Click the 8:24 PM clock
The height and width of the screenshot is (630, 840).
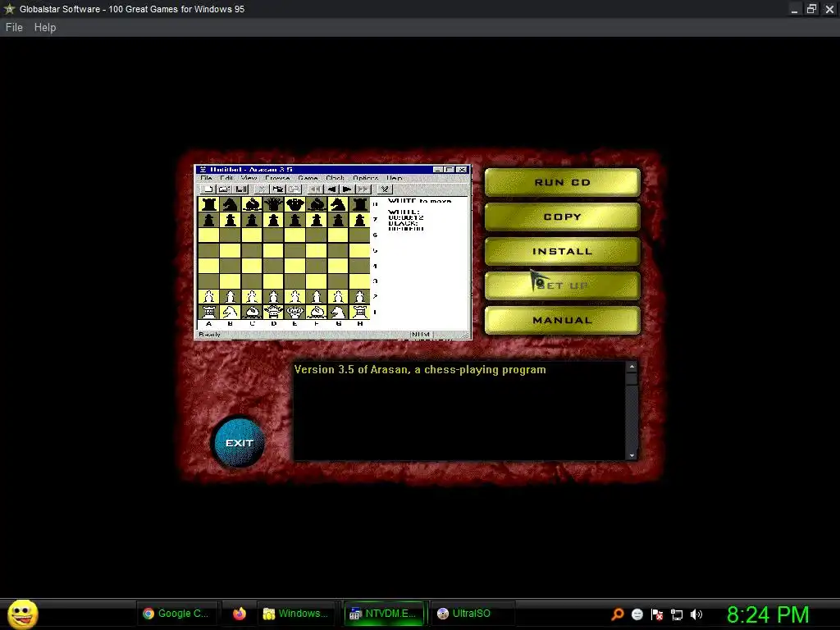(x=768, y=614)
